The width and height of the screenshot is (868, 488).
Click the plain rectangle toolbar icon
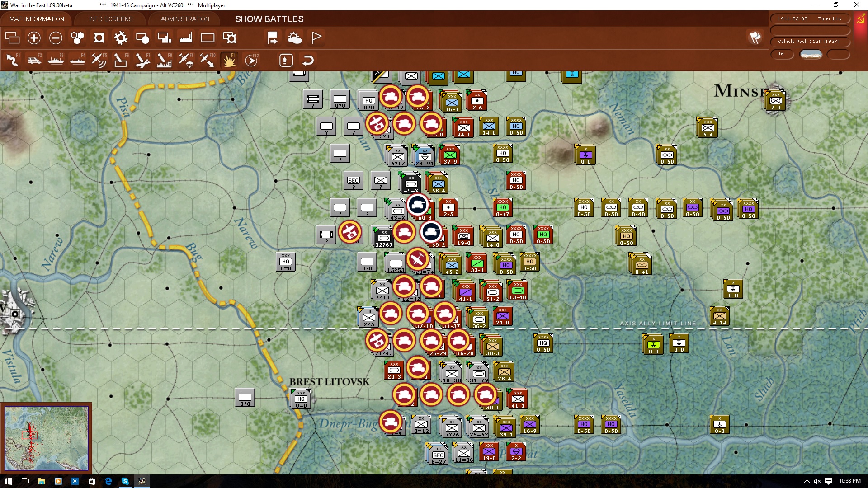[208, 38]
